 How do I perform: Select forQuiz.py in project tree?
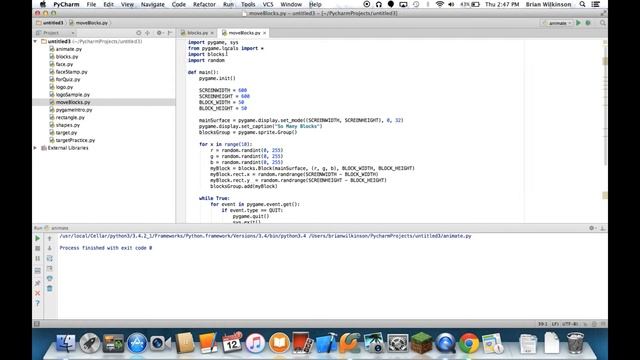coord(68,80)
